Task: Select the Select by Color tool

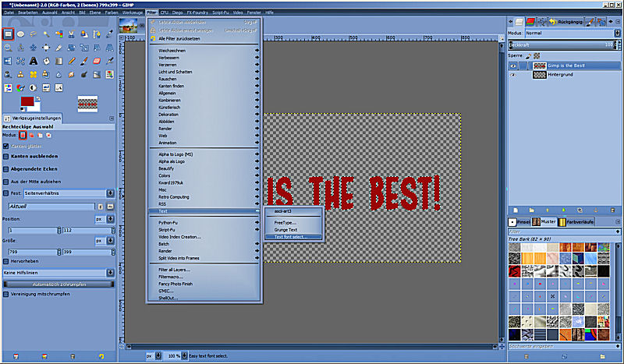Action: (x=59, y=34)
